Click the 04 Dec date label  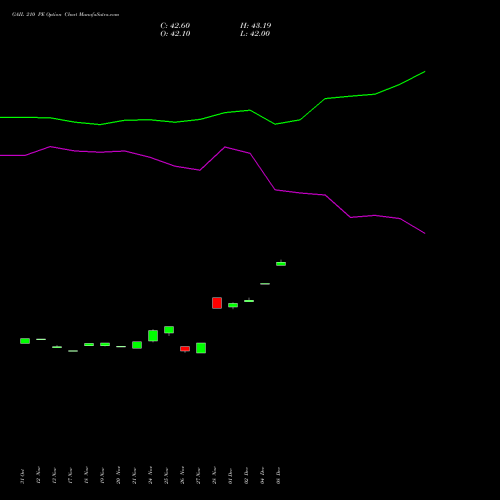(262, 476)
